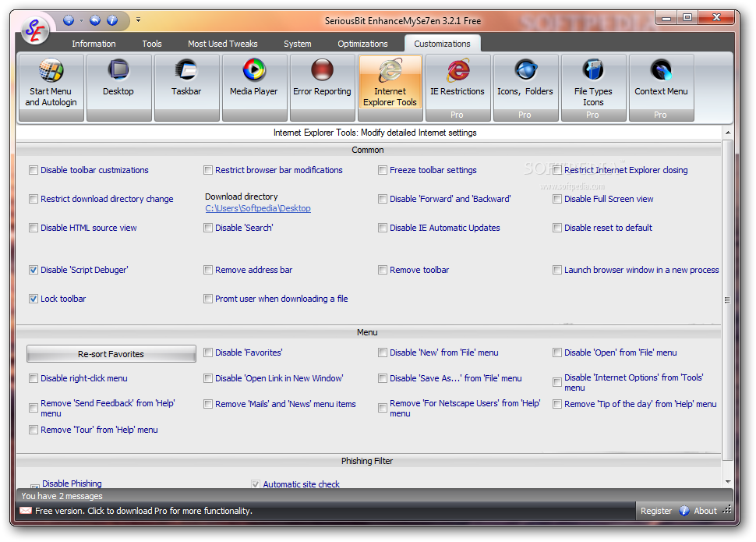Check Disable 'Save As...' from 'File' menu
Image resolution: width=756 pixels, height=542 pixels.
[x=383, y=378]
